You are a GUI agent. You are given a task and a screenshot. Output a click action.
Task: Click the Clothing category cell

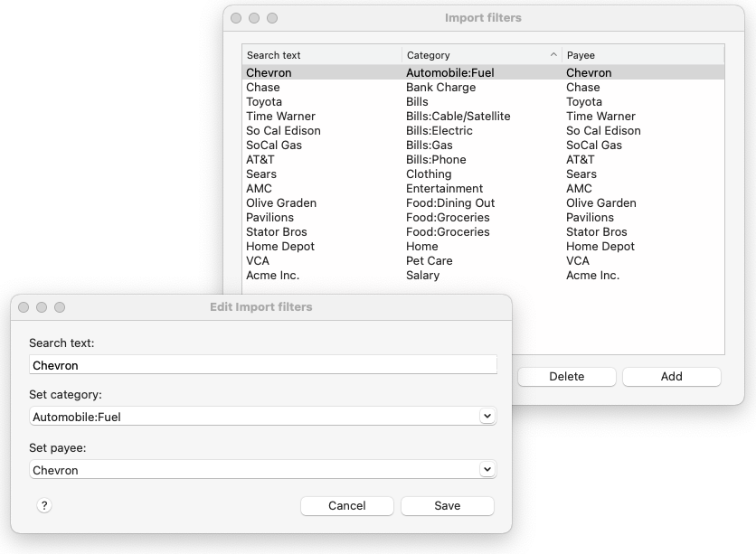[x=429, y=174]
